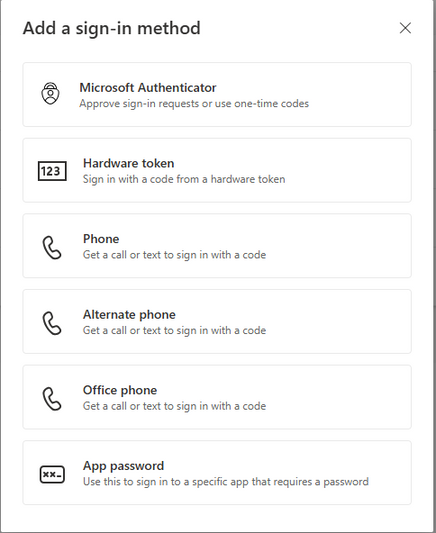Click the handset icon beside Phone

pos(52,248)
